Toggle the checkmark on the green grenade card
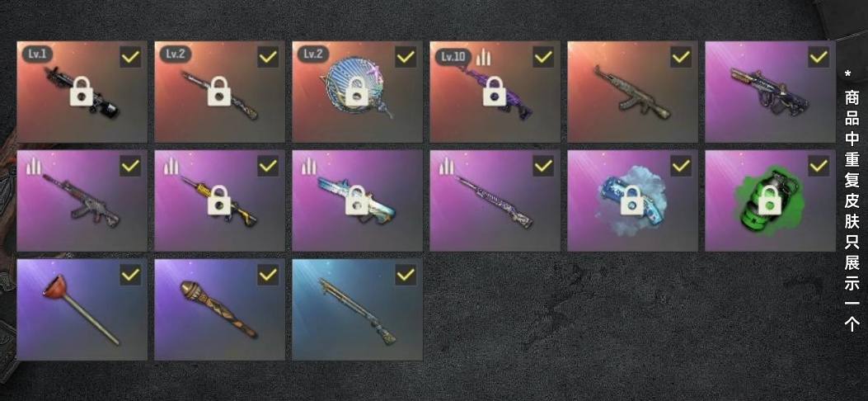Screen dimensions: 868x401 coord(819,166)
